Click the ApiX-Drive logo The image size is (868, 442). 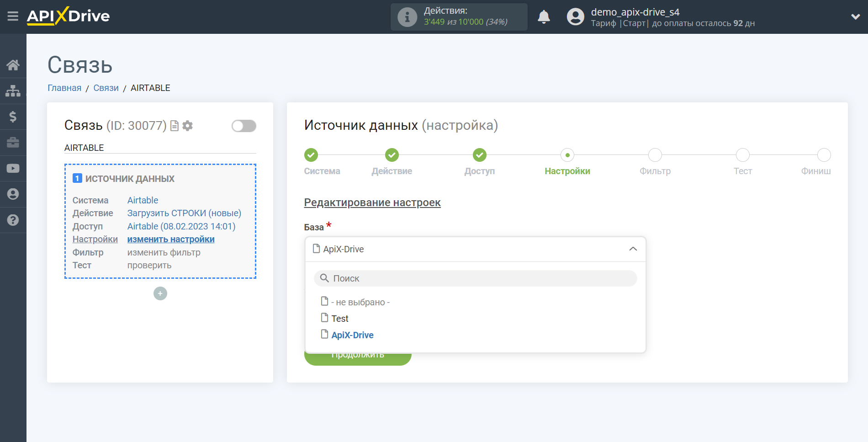click(x=69, y=16)
